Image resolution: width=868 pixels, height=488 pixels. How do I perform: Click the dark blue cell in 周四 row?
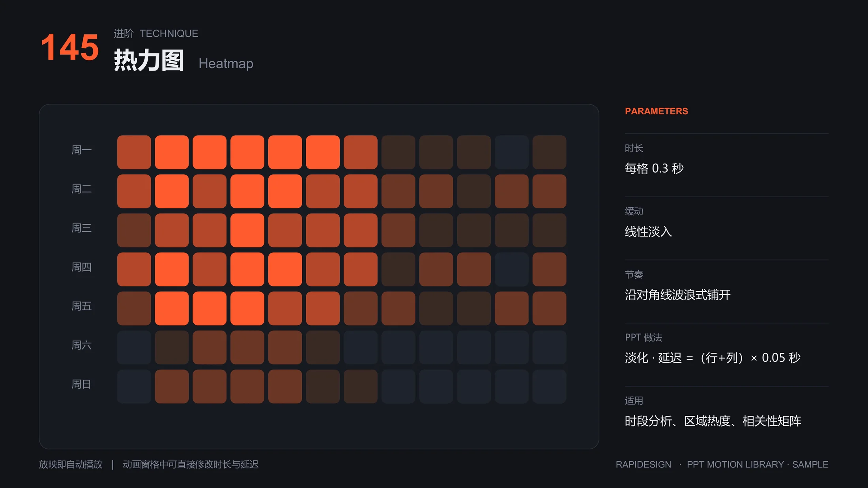[x=512, y=269]
